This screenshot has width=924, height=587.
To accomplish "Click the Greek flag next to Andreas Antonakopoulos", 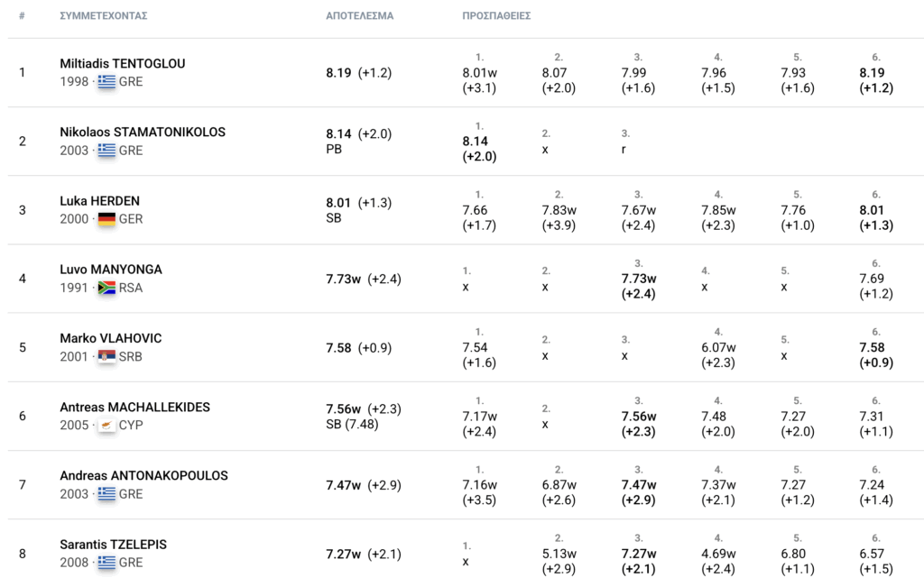I will click(x=106, y=494).
